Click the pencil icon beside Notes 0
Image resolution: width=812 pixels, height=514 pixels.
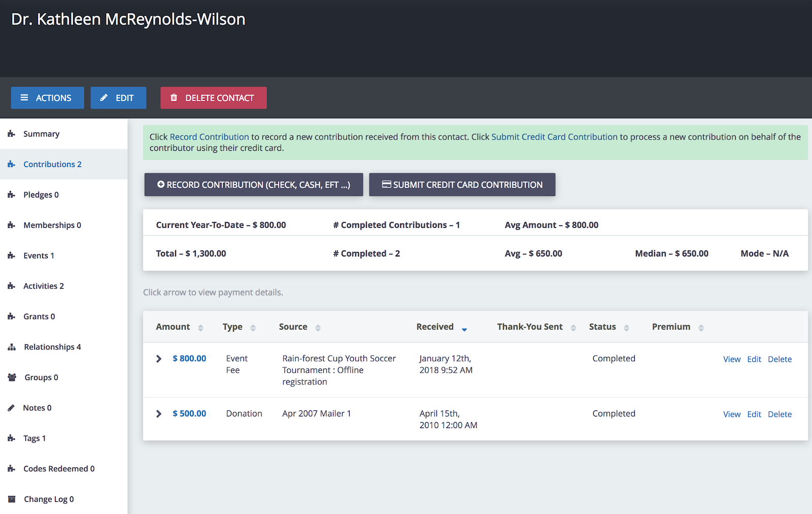pos(11,408)
